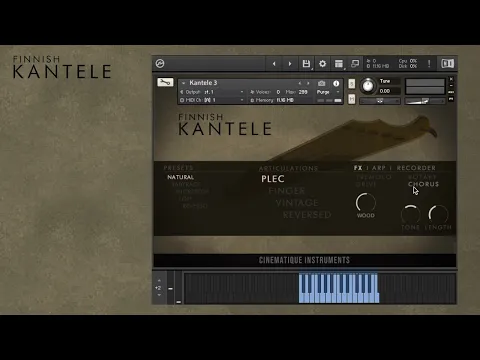Go to previous preset with left arrow

[x=274, y=64]
